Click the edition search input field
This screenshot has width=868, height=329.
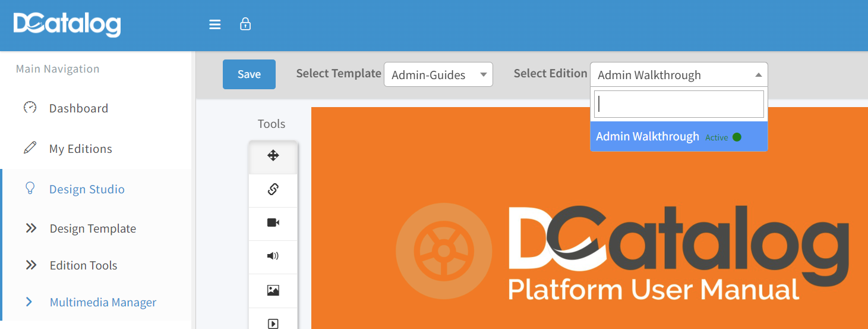coord(679,104)
